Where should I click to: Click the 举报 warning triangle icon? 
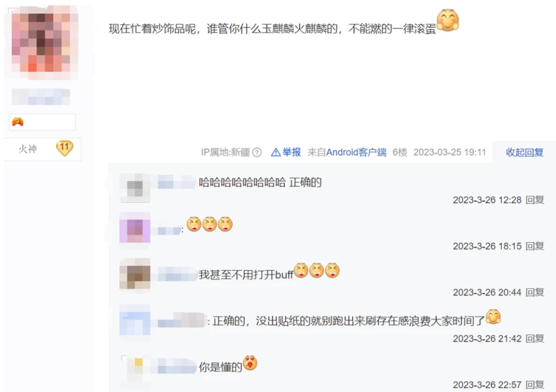[276, 152]
